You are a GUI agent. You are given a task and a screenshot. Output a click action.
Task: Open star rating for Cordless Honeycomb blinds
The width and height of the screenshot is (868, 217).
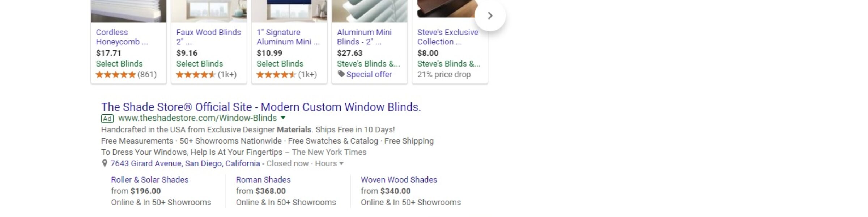(115, 75)
